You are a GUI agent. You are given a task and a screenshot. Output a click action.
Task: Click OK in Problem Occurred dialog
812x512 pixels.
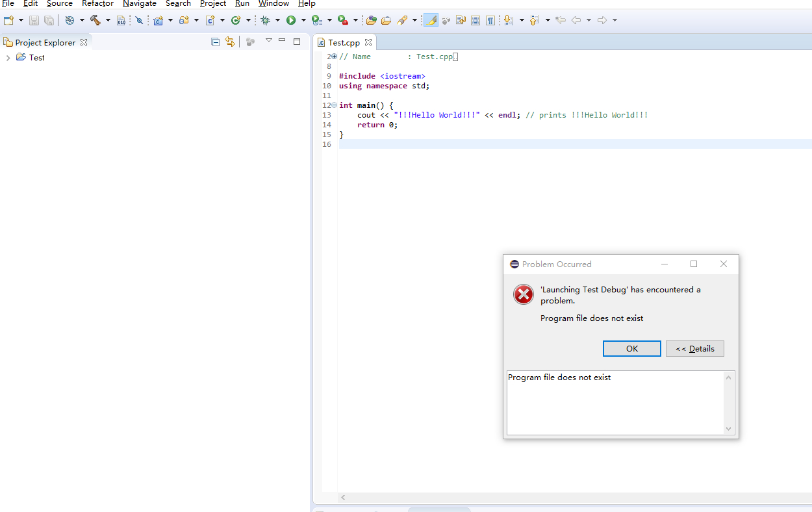(631, 349)
